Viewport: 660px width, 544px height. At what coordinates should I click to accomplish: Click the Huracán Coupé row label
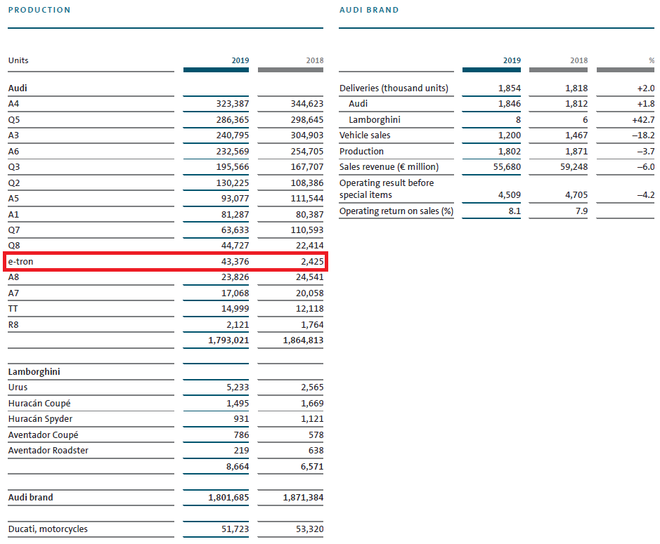point(40,403)
